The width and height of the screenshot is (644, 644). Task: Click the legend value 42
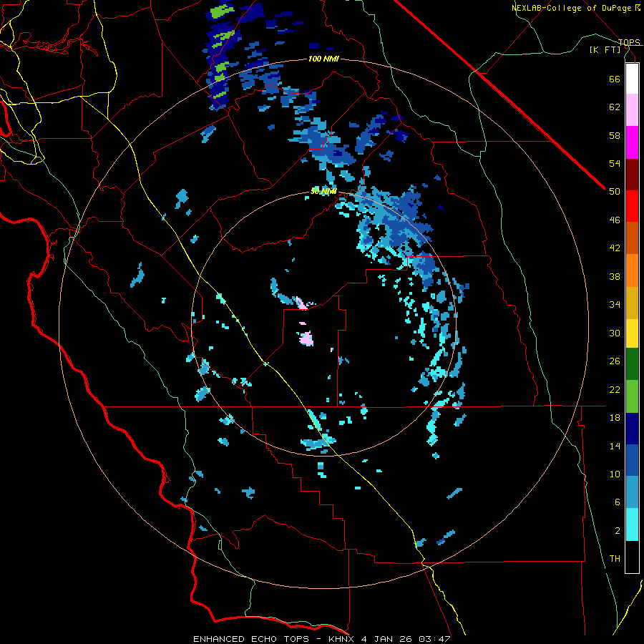tap(615, 248)
